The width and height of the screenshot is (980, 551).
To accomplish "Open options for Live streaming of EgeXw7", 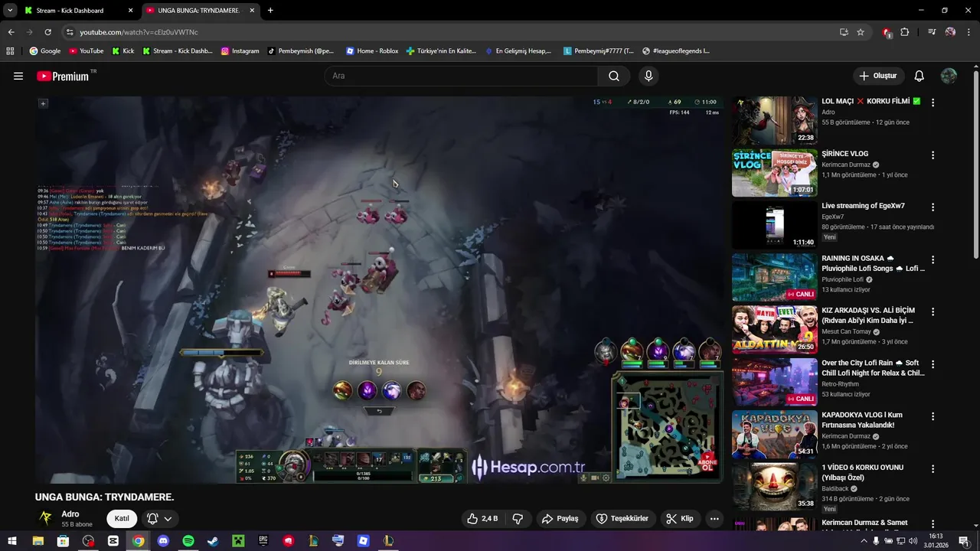I will pos(933,207).
